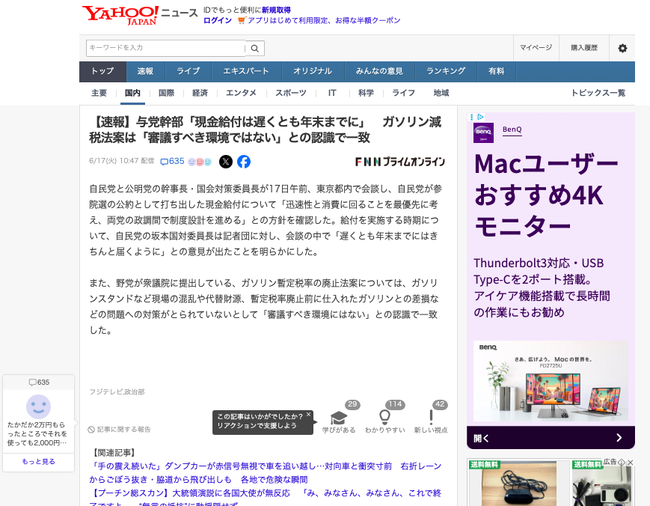Click the 記事に関する報告 report icon link
This screenshot has height=506, width=650.
119,429
